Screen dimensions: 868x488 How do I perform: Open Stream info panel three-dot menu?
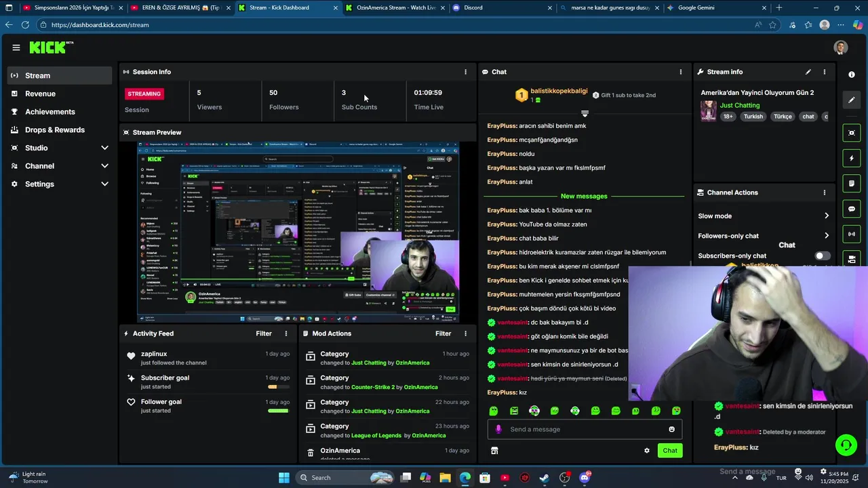[x=825, y=72]
